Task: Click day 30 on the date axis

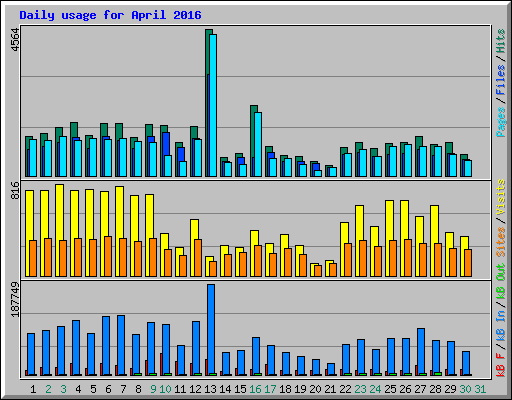Action: tap(465, 389)
